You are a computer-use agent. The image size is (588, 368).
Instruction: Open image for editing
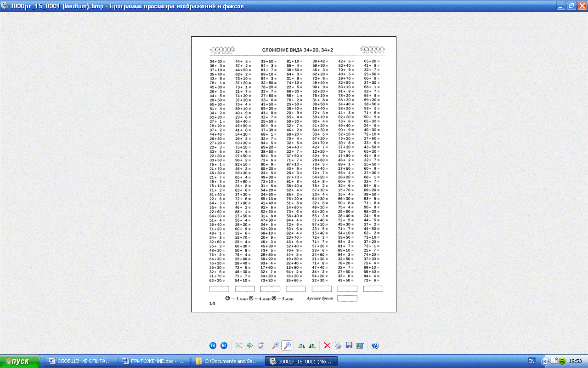pos(360,345)
